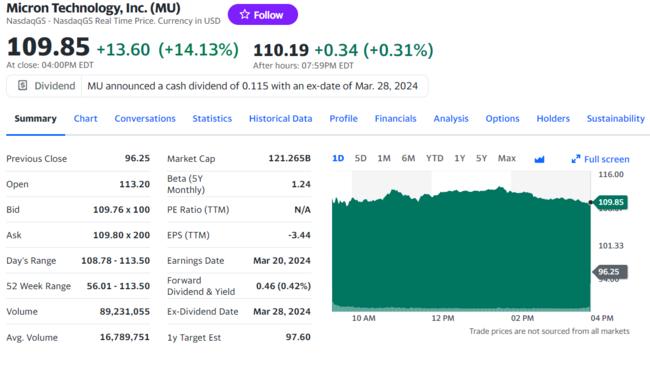View the Sustainability tab
This screenshot has width=650, height=365.
coord(616,119)
